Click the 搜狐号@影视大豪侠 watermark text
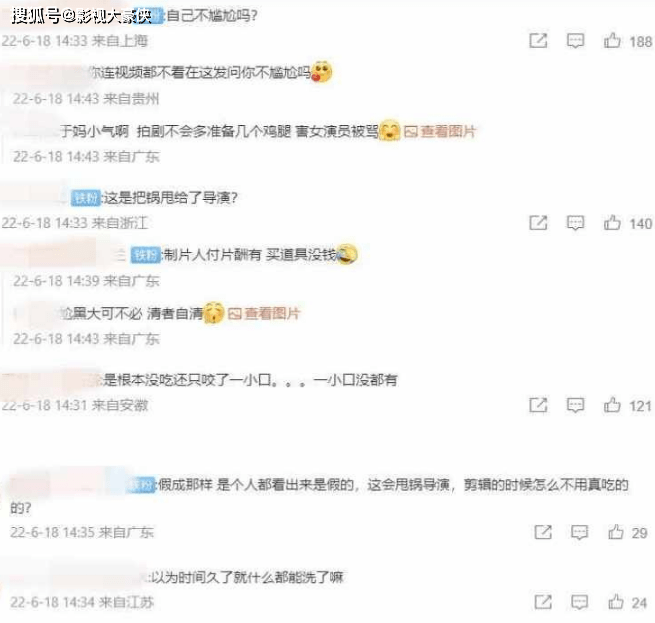The height and width of the screenshot is (623, 655). pyautogui.click(x=82, y=16)
